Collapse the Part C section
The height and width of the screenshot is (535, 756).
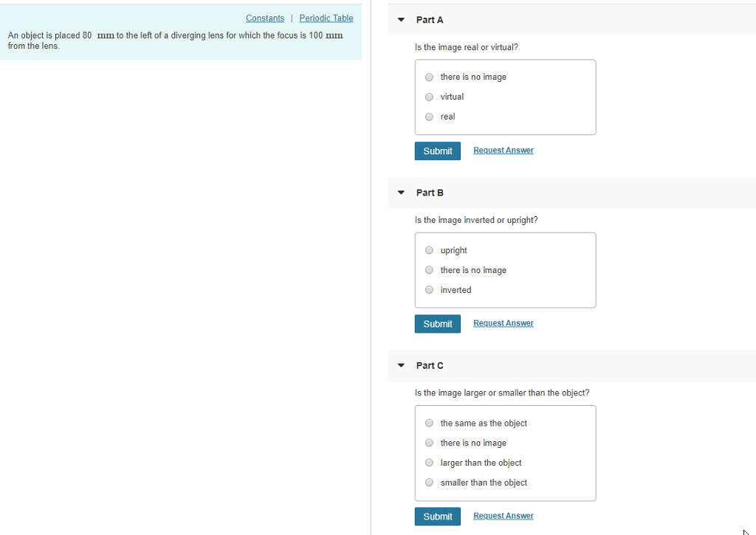[x=401, y=365]
